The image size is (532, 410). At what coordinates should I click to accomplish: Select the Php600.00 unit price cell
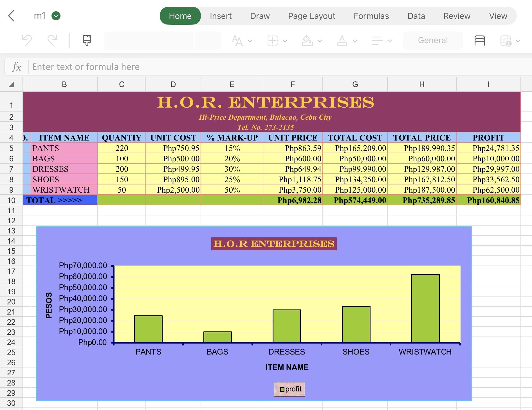click(x=293, y=159)
